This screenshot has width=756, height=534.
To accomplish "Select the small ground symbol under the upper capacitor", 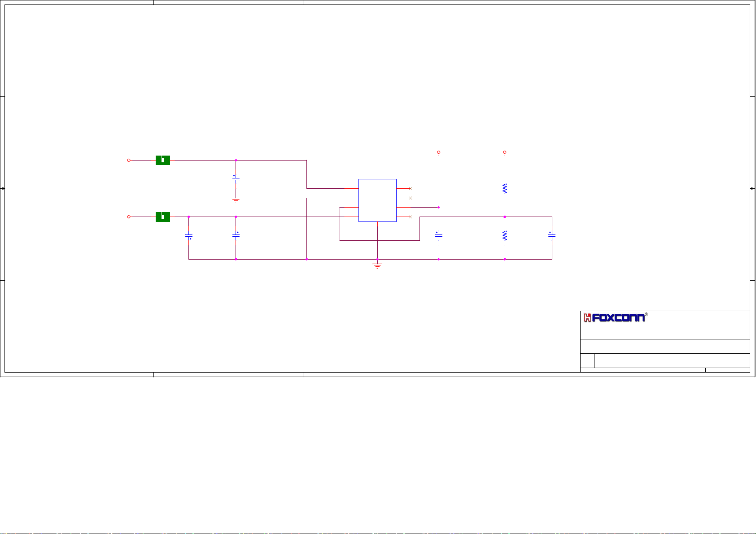I will tap(236, 200).
